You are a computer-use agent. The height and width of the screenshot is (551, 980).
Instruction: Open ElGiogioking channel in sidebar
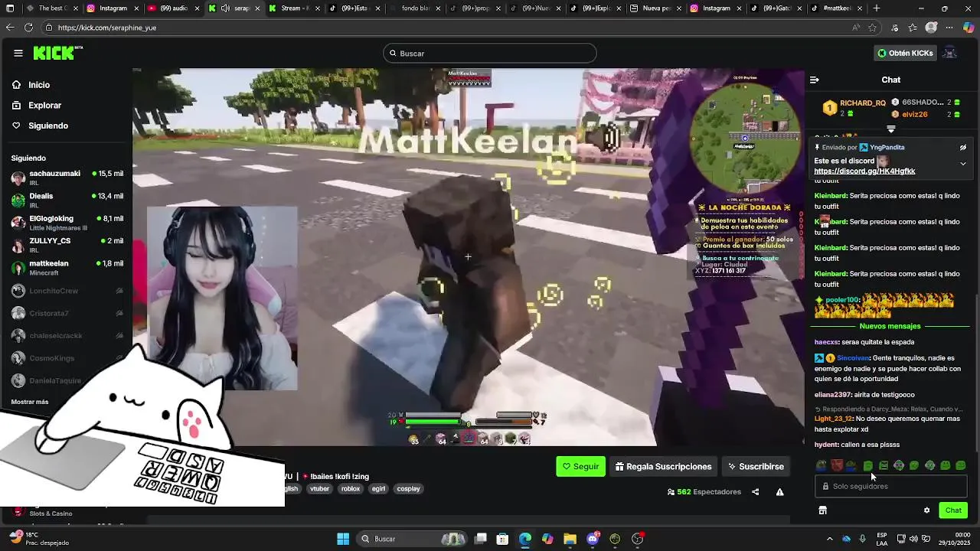67,223
